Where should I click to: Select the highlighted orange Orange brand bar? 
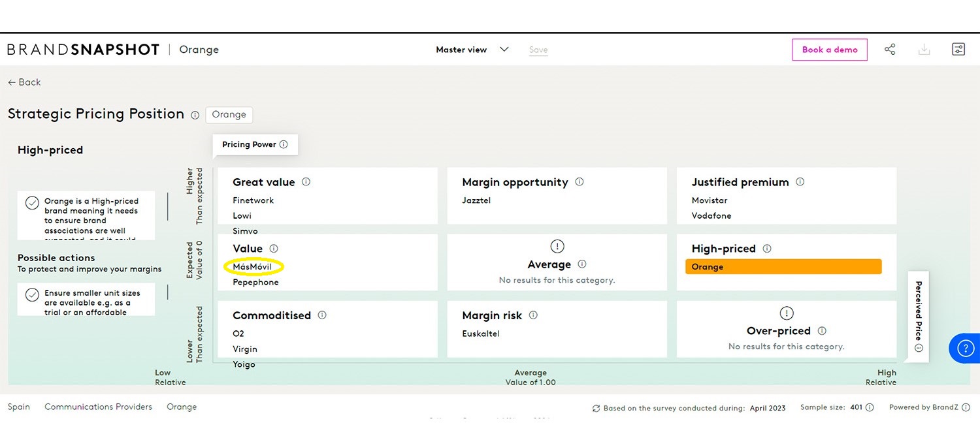pyautogui.click(x=783, y=267)
